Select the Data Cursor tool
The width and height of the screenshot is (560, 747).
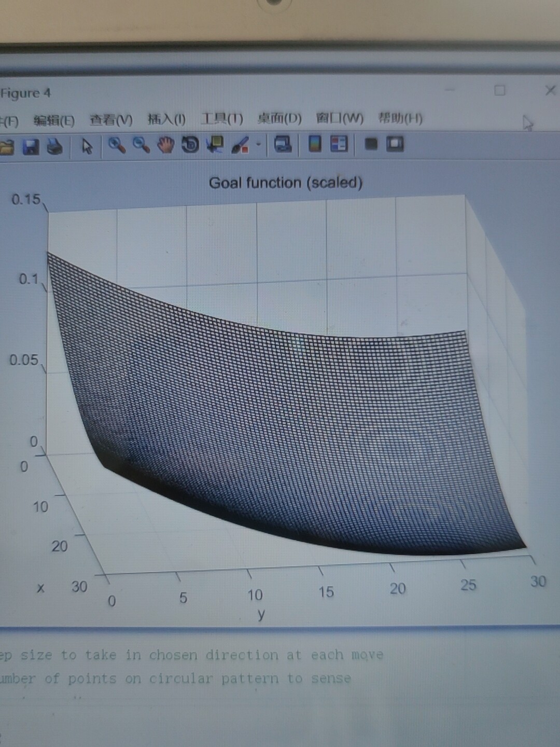click(215, 144)
